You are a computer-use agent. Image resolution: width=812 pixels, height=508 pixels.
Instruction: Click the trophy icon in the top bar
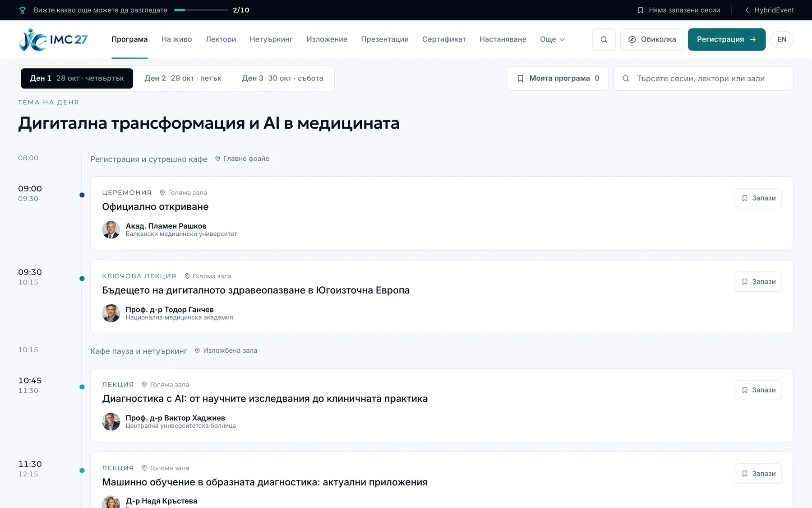point(23,10)
